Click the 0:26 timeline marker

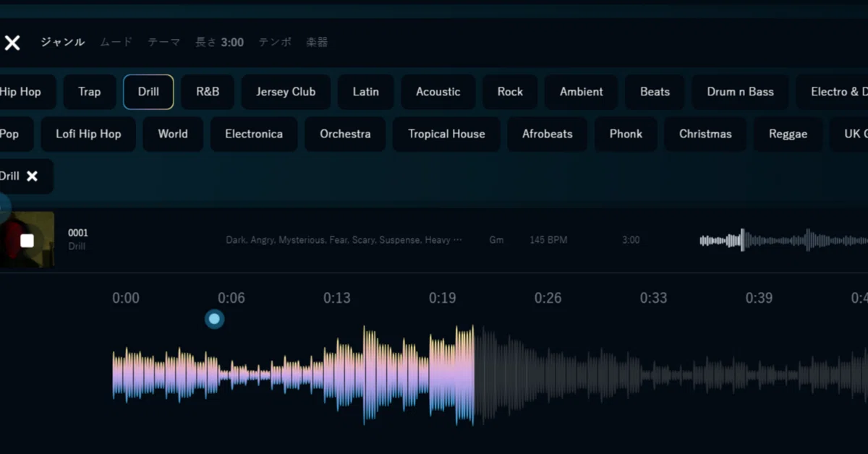coord(548,298)
